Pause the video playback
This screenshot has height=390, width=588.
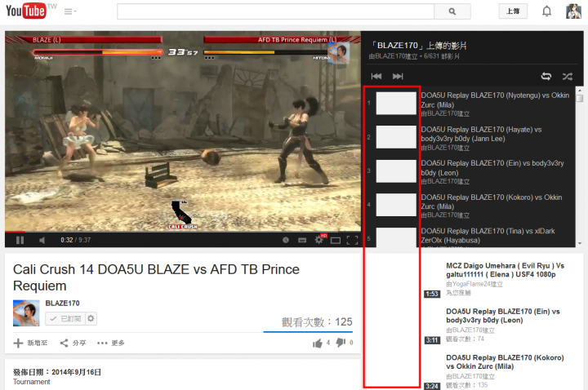[x=20, y=240]
